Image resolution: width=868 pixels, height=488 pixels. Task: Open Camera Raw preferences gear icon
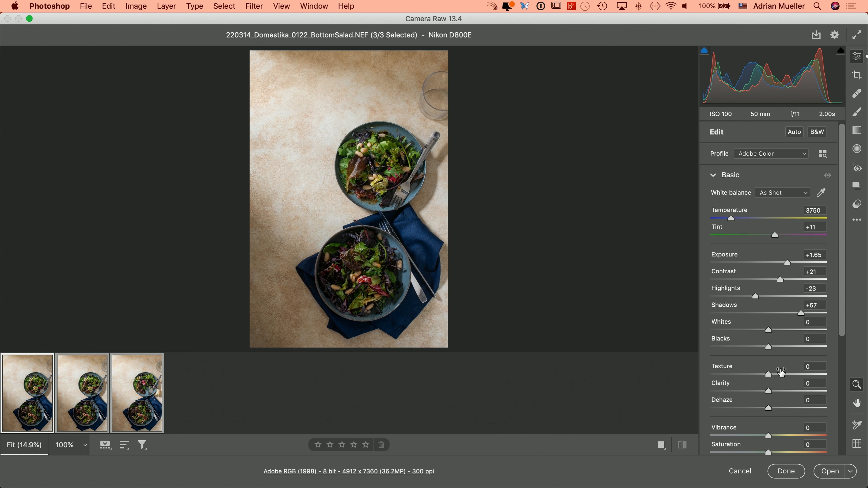(x=835, y=35)
